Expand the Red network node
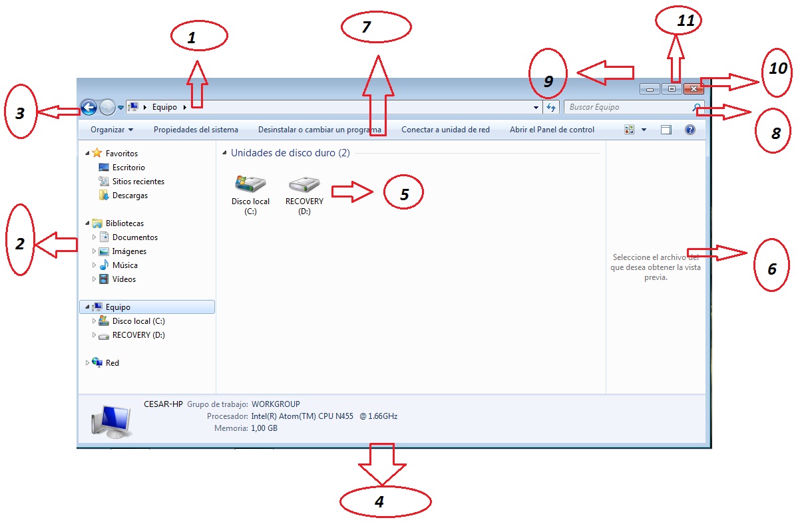This screenshot has height=532, width=800. click(x=87, y=363)
